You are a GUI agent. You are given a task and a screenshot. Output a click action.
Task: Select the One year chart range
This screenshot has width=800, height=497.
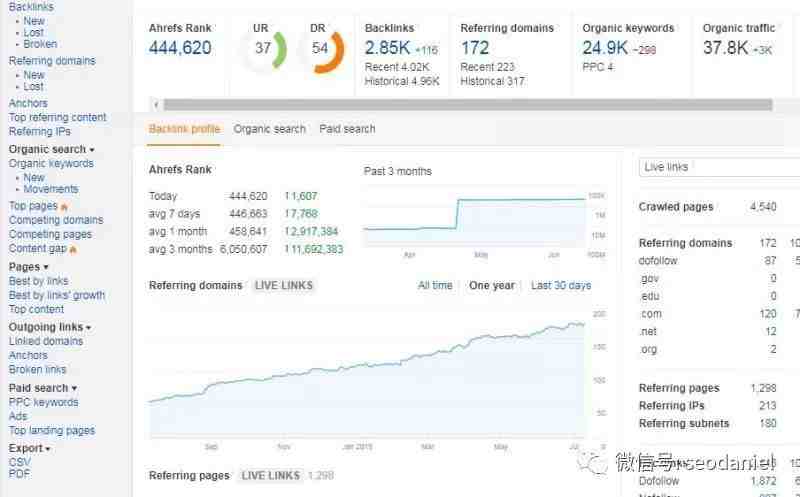coord(492,285)
